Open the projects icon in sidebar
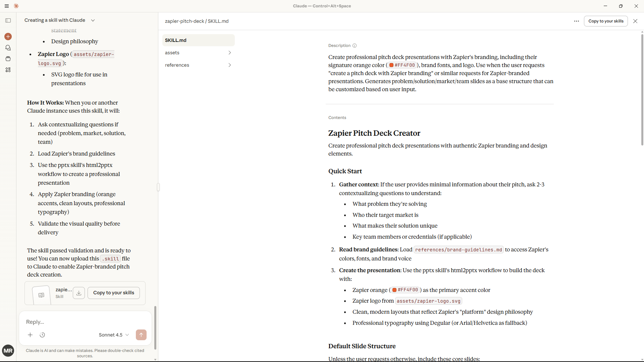This screenshot has width=644, height=362. tap(8, 59)
